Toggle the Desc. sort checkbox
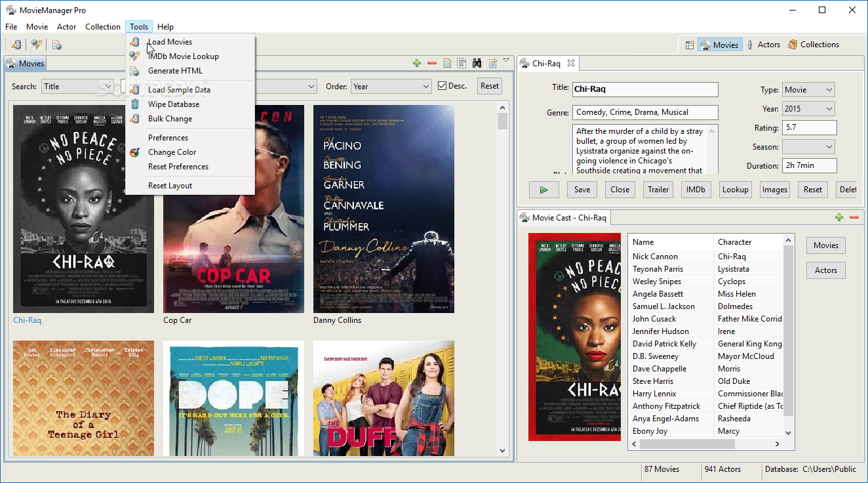Image resolution: width=868 pixels, height=483 pixels. [443, 86]
